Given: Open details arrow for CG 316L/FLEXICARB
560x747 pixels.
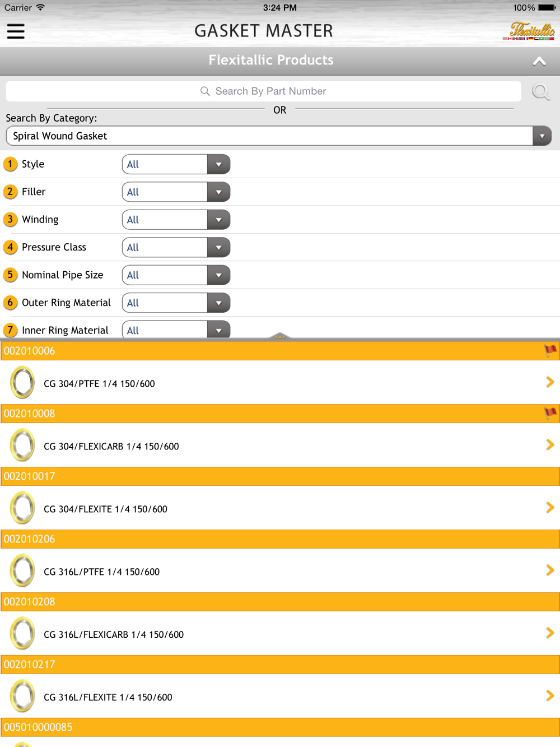Looking at the screenshot, I should click(550, 633).
